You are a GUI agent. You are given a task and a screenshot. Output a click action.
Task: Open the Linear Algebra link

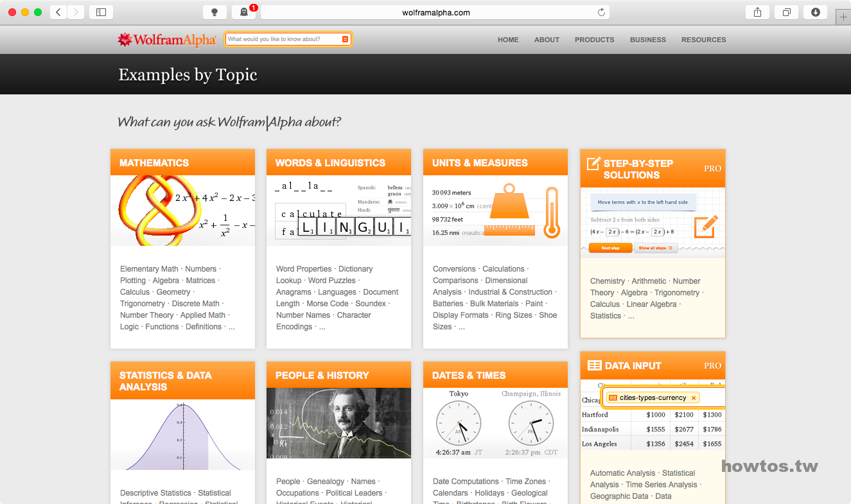point(652,304)
